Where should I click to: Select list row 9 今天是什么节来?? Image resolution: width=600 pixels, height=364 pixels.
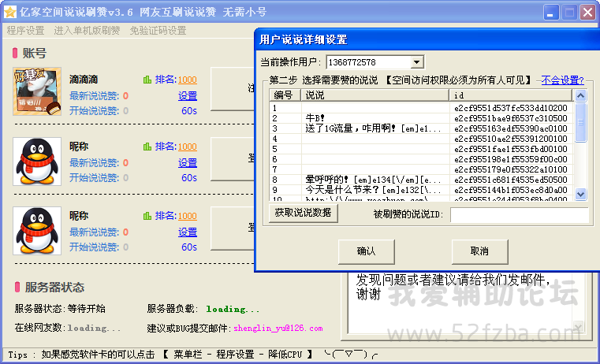(421, 190)
